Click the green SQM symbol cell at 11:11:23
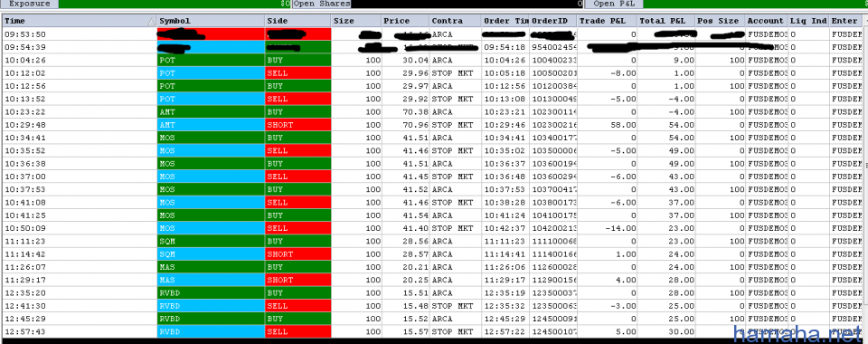The height and width of the screenshot is (344, 868). 211,241
